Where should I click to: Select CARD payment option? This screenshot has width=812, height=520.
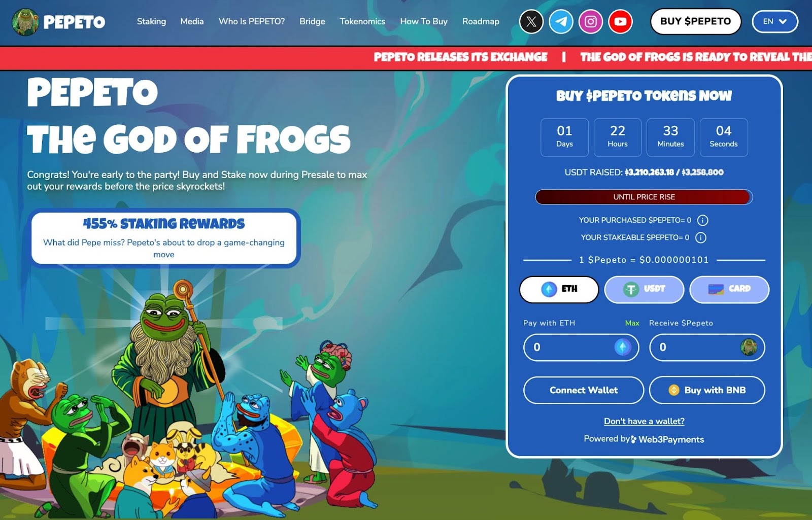point(729,289)
